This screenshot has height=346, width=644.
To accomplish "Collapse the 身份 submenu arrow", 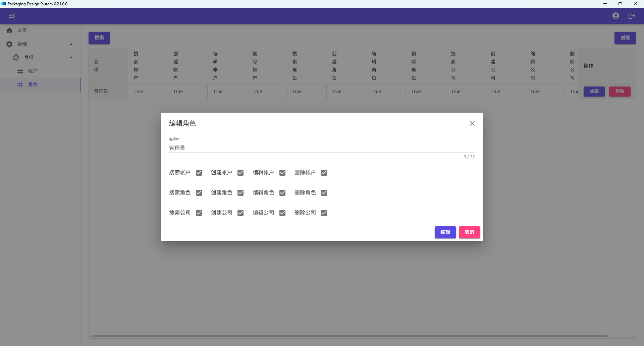I will coord(71,58).
